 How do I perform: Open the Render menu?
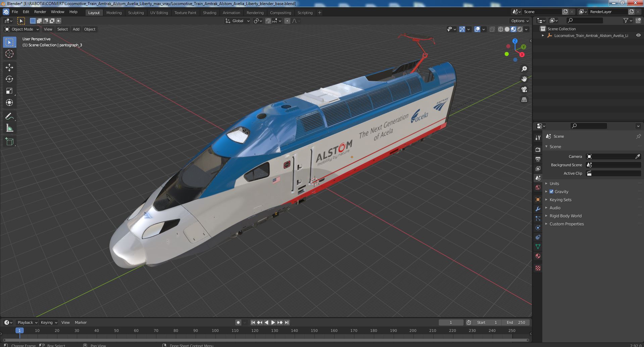click(x=40, y=12)
